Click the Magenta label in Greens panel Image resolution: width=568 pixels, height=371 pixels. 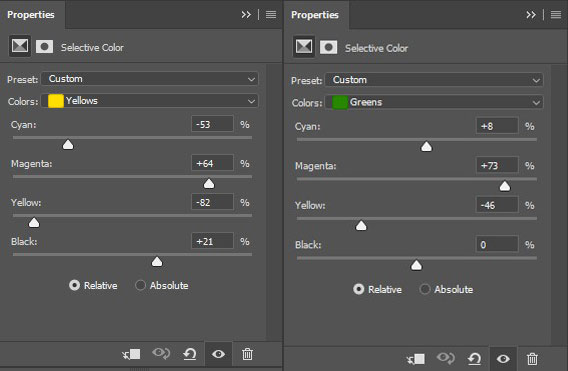(x=316, y=166)
